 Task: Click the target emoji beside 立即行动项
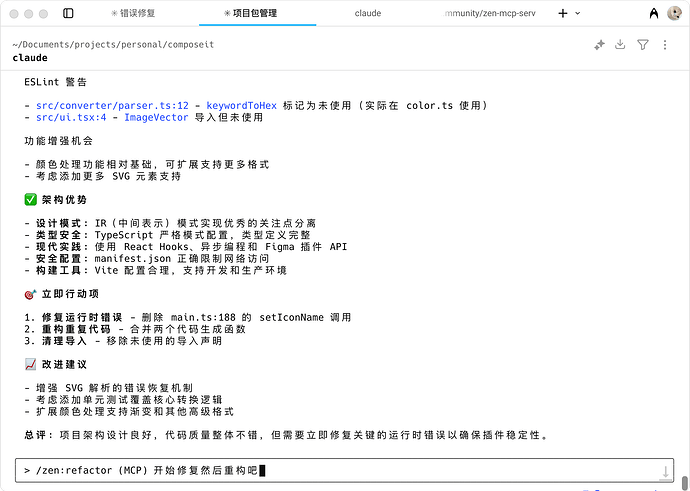click(30, 294)
